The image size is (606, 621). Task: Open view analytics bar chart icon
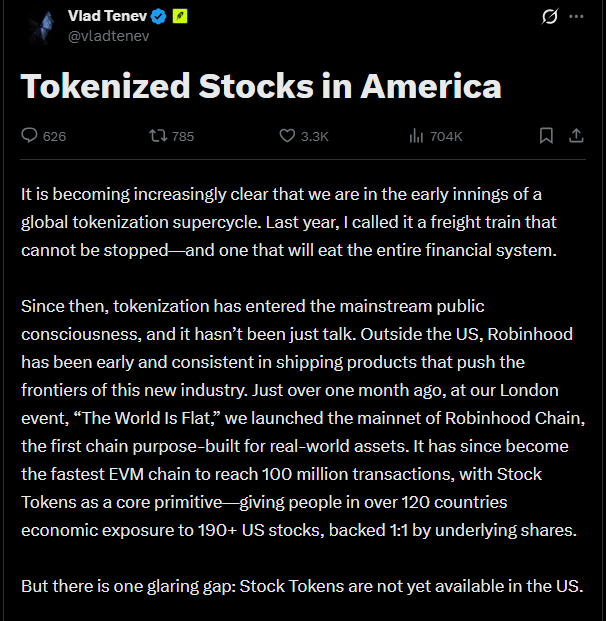pyautogui.click(x=416, y=136)
